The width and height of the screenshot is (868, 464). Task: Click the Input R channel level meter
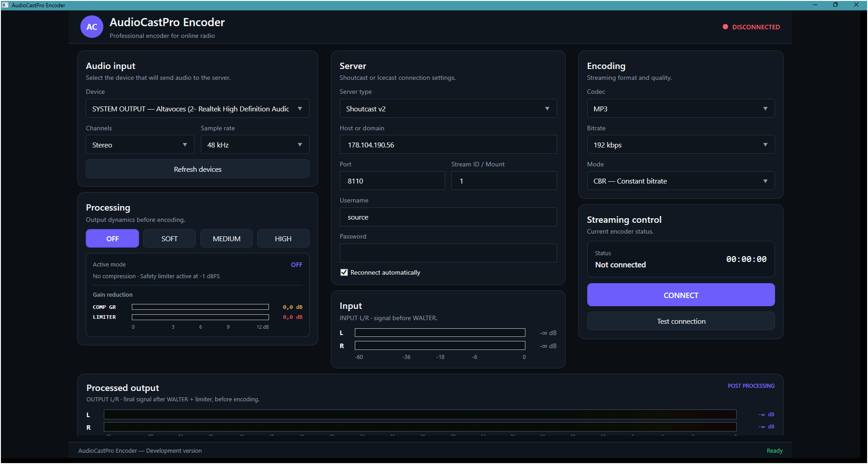point(440,346)
